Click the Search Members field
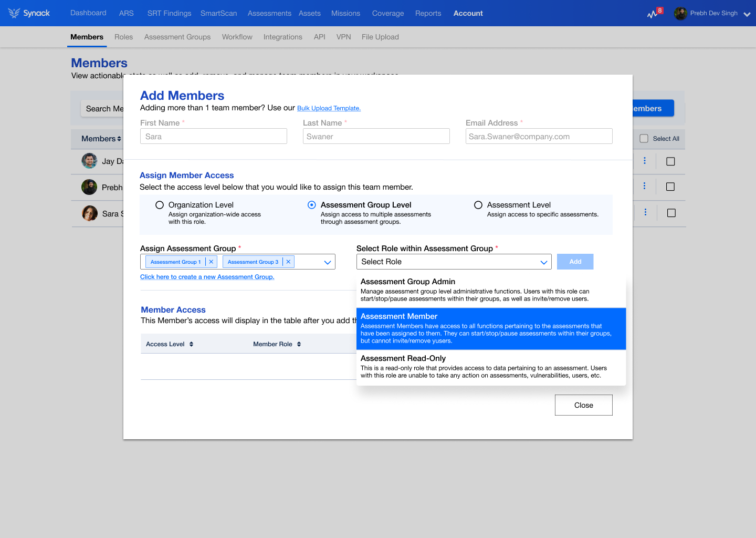The height and width of the screenshot is (538, 756). point(102,109)
